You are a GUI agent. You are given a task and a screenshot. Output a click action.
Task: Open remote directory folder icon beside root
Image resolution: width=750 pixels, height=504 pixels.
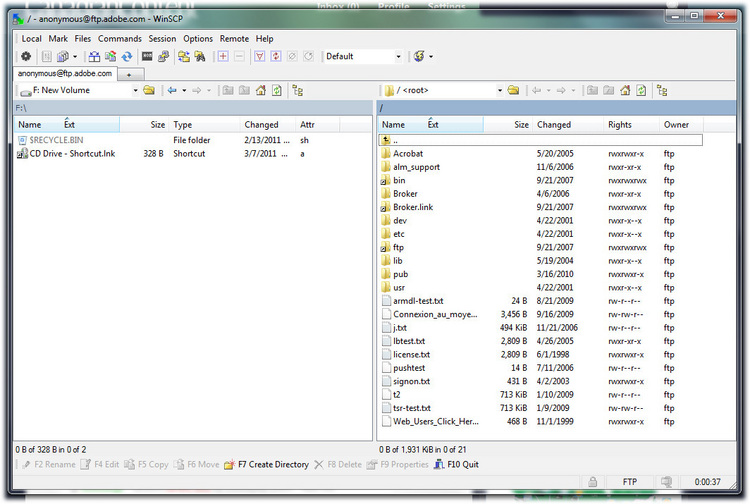click(514, 90)
